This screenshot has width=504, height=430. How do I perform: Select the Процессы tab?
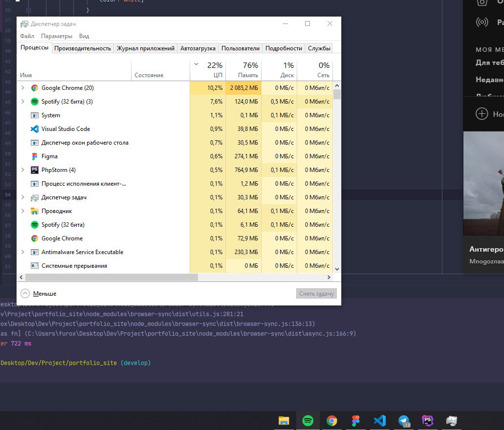tap(34, 47)
